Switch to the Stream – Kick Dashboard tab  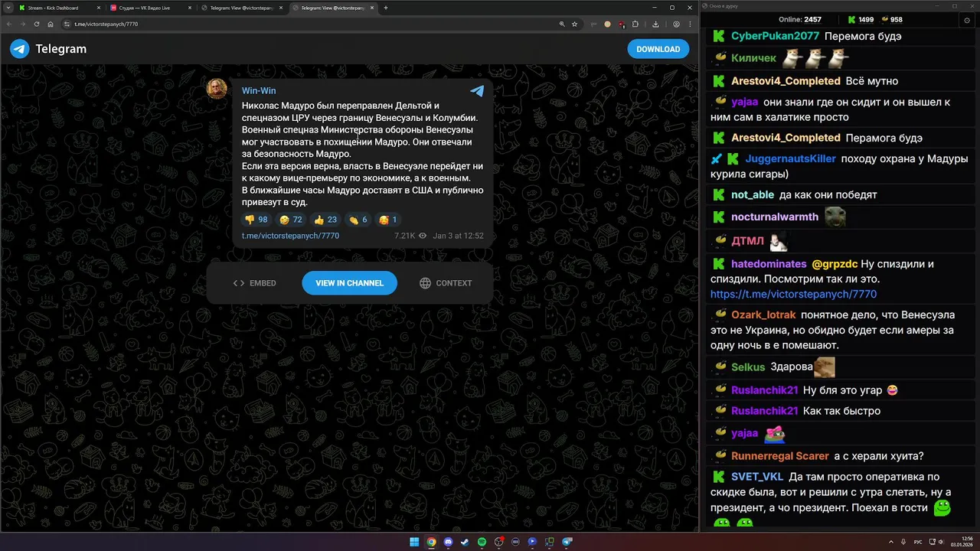tap(57, 8)
